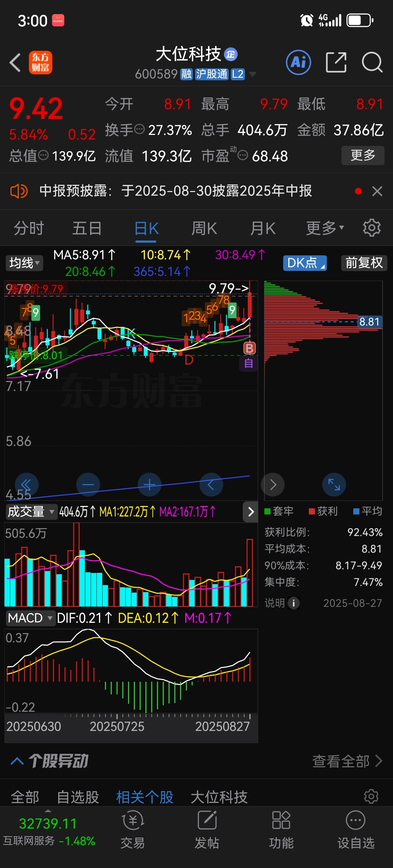Tap the 自 marker on chart

coord(249,363)
